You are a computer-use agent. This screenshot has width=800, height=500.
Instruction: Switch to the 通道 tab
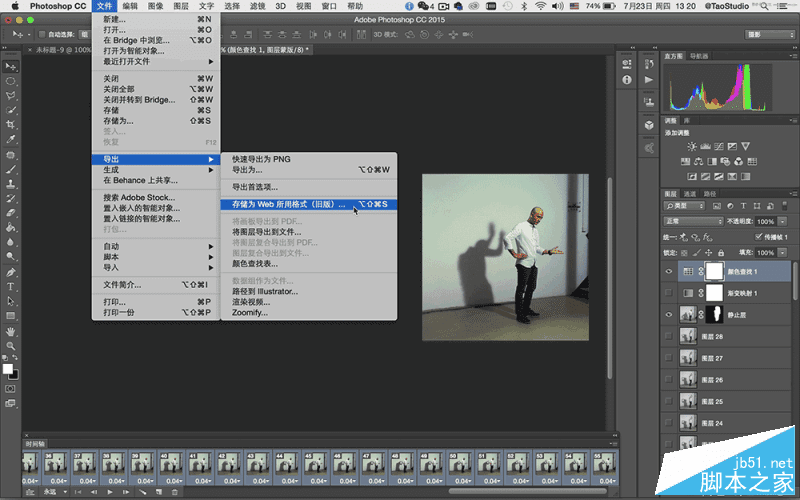[690, 193]
